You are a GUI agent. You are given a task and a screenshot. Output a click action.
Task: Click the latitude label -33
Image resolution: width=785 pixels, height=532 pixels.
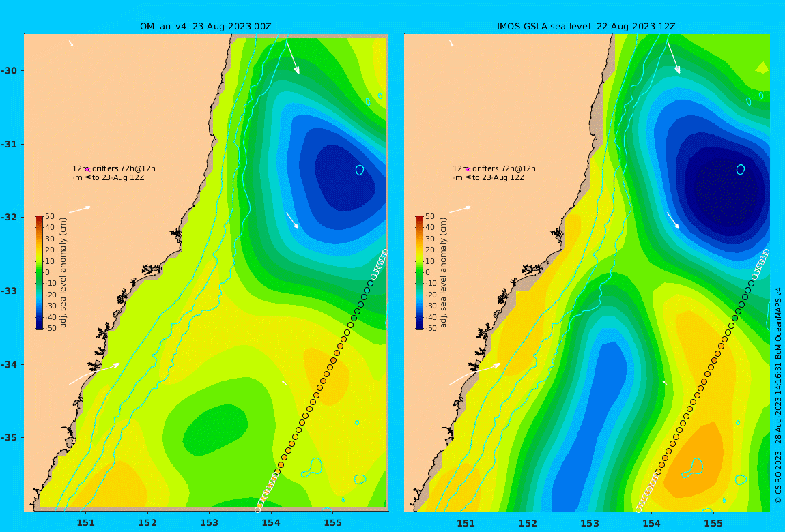pyautogui.click(x=9, y=291)
